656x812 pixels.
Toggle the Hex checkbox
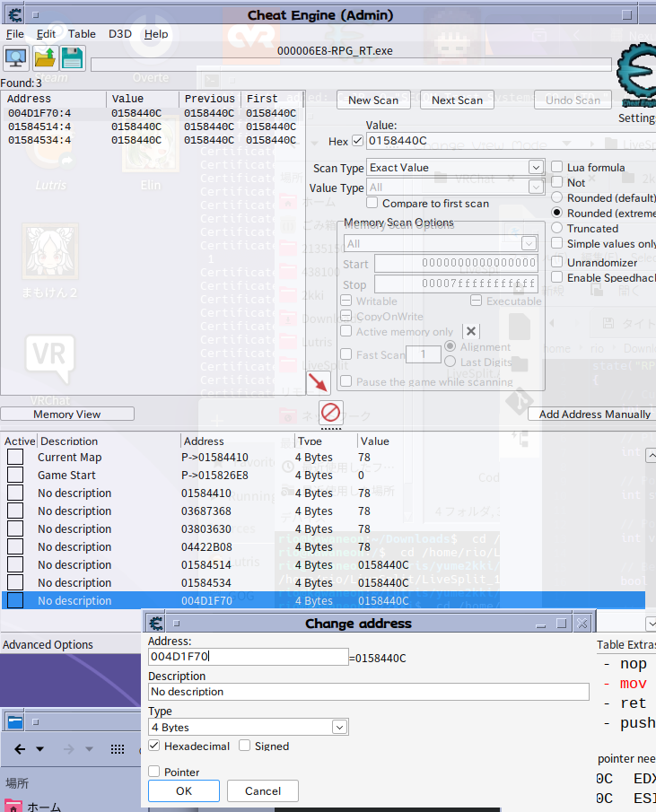tap(357, 141)
